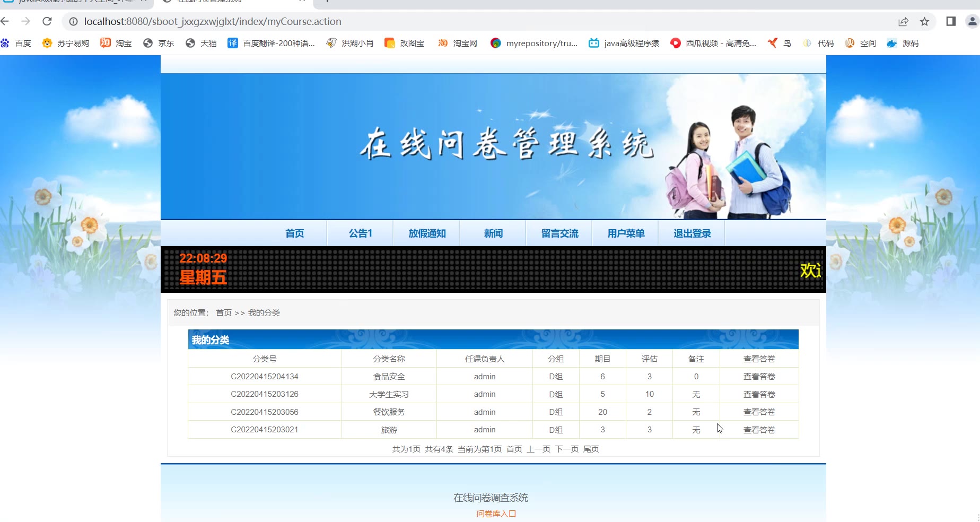Open the 新闻 navigation item
The width and height of the screenshot is (980, 522).
pos(493,233)
